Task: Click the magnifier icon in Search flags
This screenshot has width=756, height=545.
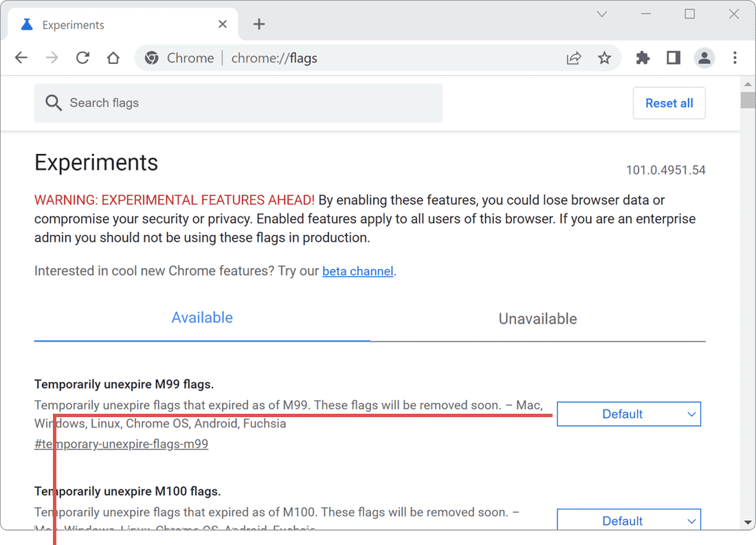Action: point(54,102)
